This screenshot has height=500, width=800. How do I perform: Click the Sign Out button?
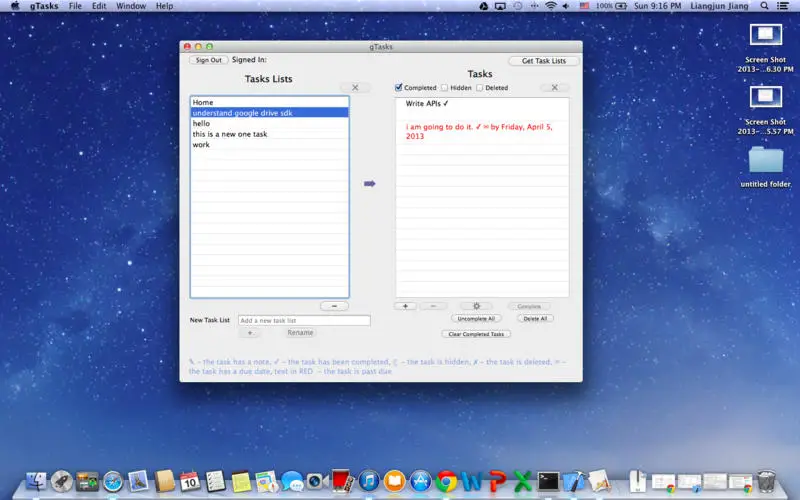209,60
